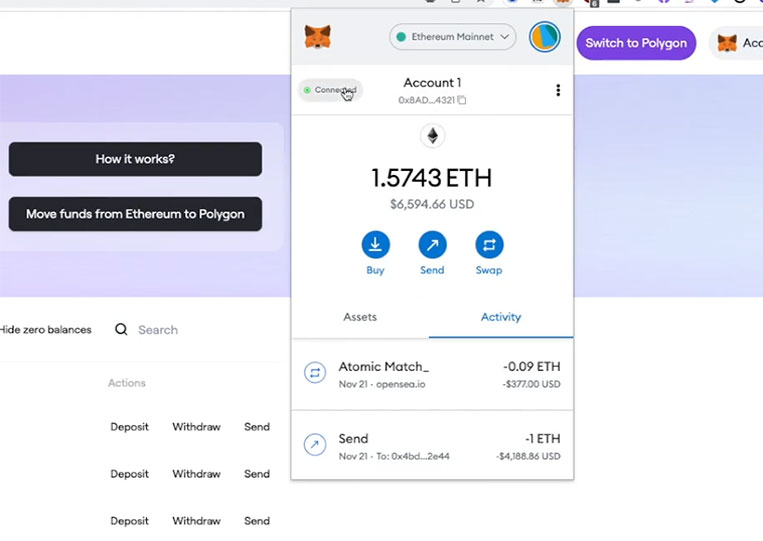This screenshot has height=541, width=763.
Task: Click Deposit in the third actions row
Action: 129,521
